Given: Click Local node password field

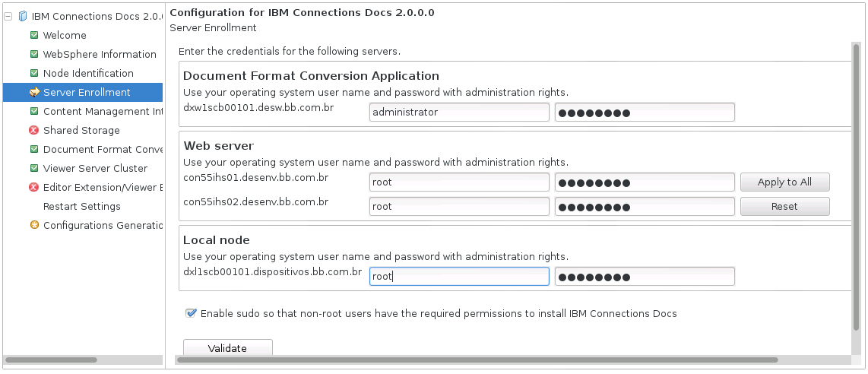Looking at the screenshot, I should coord(645,277).
